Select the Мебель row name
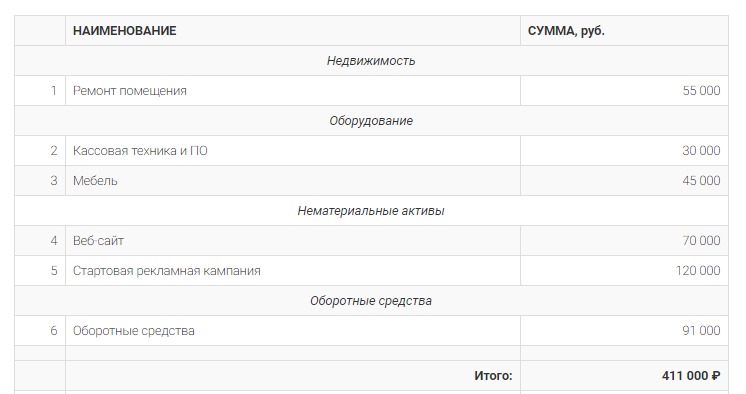Image resolution: width=746 pixels, height=394 pixels. coord(95,181)
